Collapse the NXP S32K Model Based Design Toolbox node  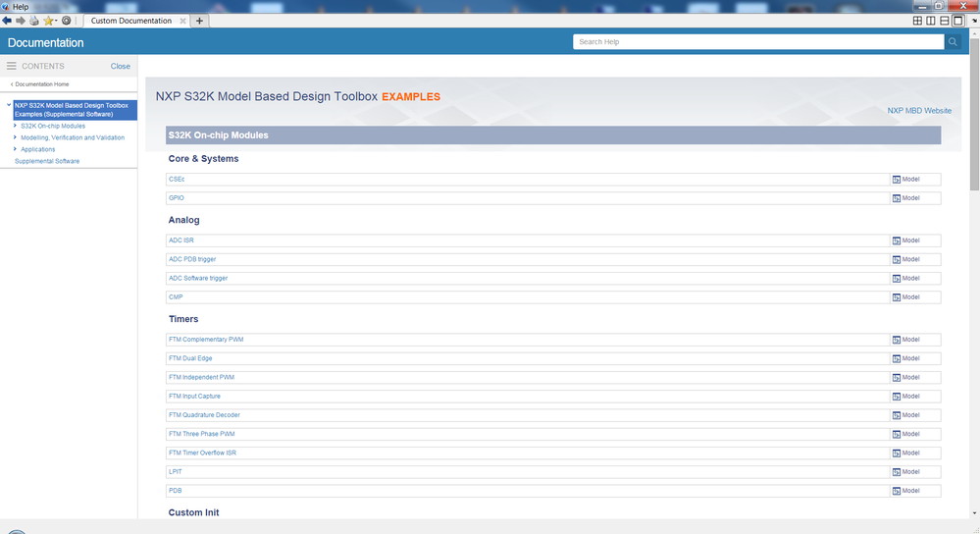[x=9, y=105]
